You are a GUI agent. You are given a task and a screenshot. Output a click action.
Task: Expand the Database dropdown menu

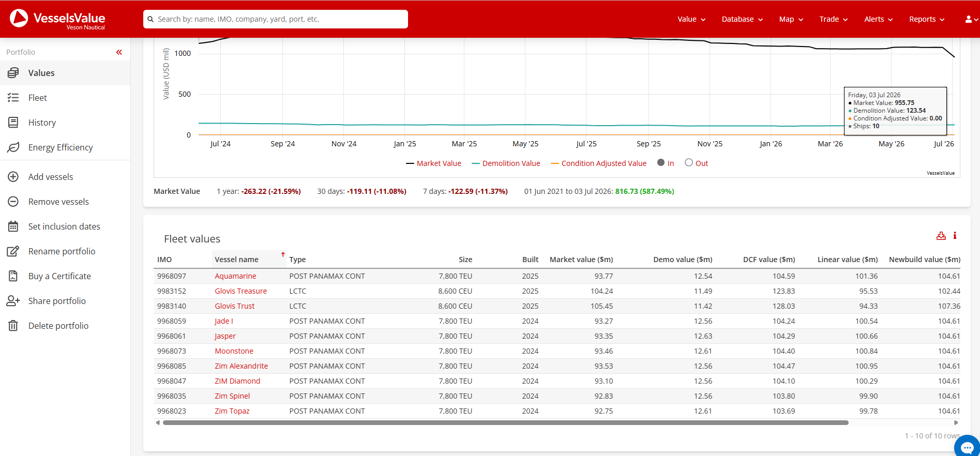pyautogui.click(x=742, y=19)
